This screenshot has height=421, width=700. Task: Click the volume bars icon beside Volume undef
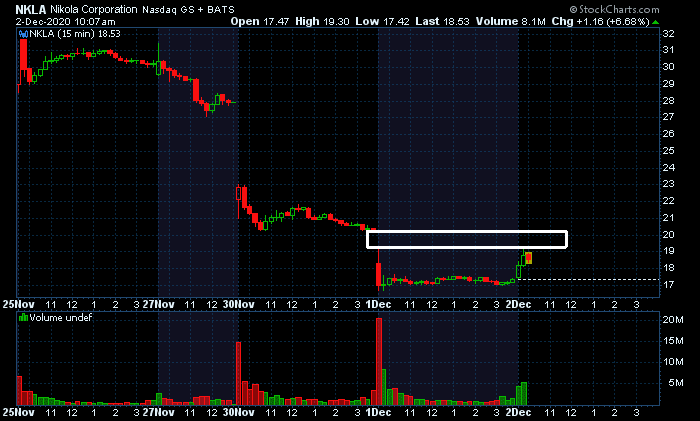23,318
